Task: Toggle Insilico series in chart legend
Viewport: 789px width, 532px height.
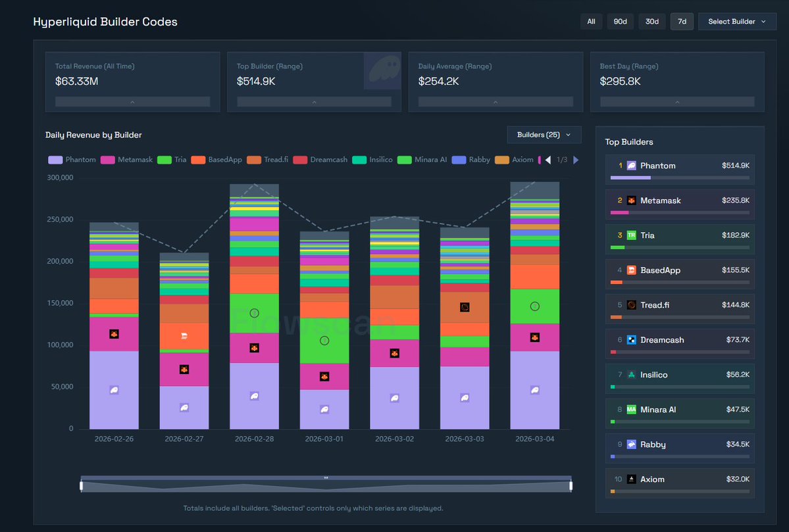Action: [372, 160]
